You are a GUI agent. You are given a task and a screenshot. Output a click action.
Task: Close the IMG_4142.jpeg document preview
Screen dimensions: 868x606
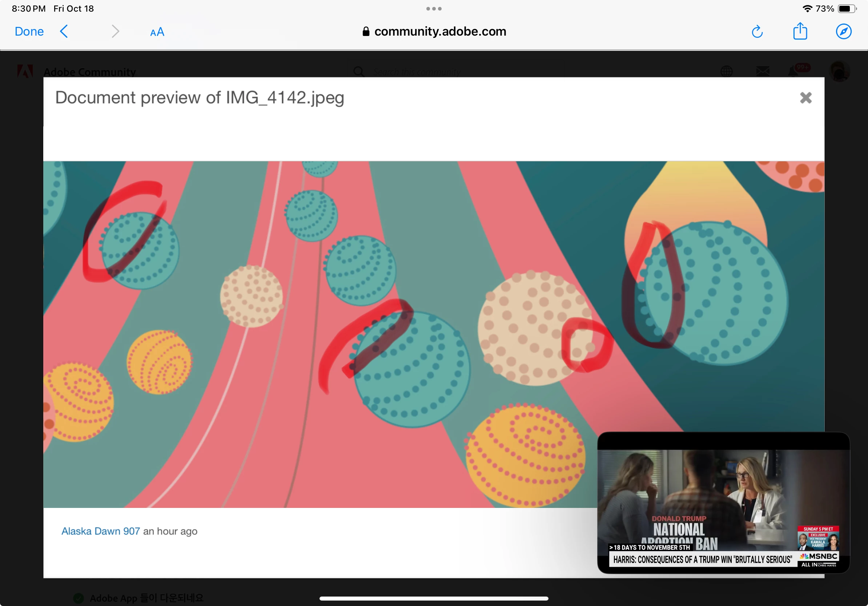click(x=805, y=98)
